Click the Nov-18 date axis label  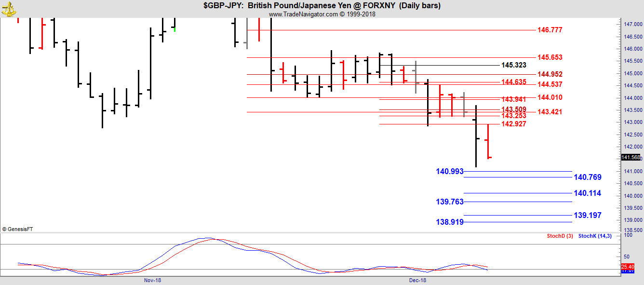152,280
